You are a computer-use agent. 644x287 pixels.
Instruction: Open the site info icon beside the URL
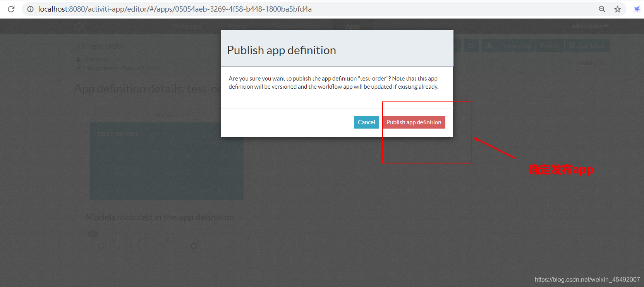(30, 9)
